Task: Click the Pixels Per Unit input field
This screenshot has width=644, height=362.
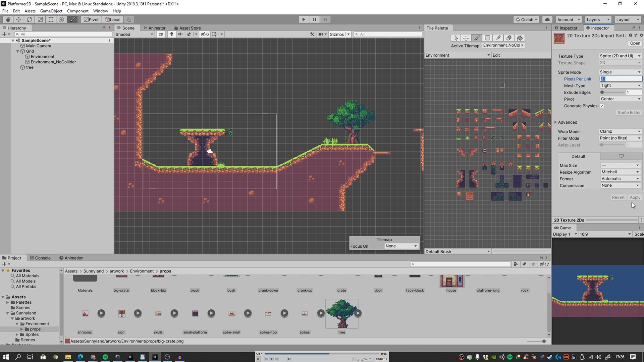Action: pyautogui.click(x=620, y=79)
